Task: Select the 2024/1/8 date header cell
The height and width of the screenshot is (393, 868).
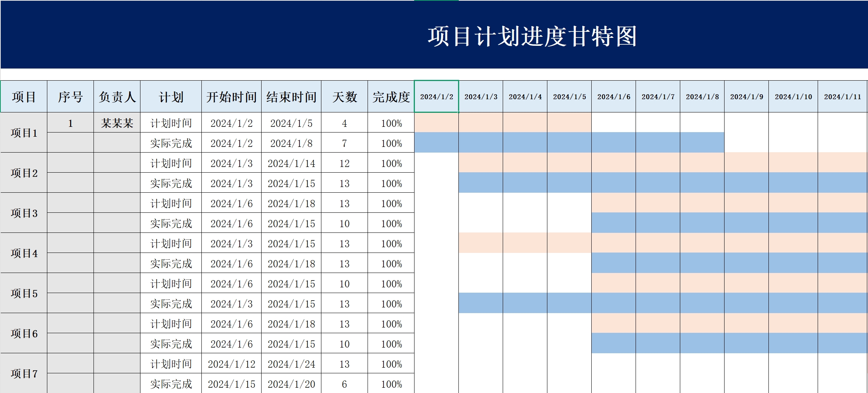Action: pyautogui.click(x=702, y=97)
